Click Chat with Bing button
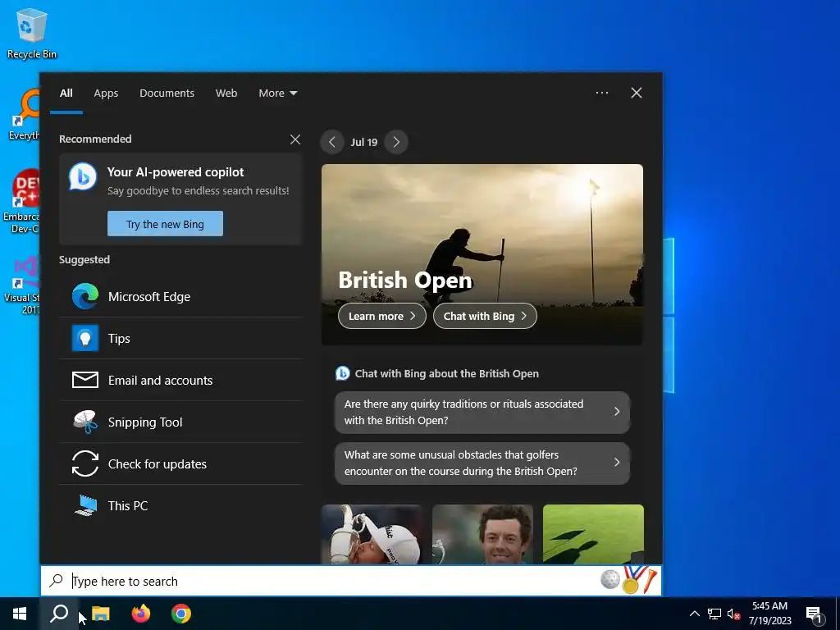 (485, 316)
